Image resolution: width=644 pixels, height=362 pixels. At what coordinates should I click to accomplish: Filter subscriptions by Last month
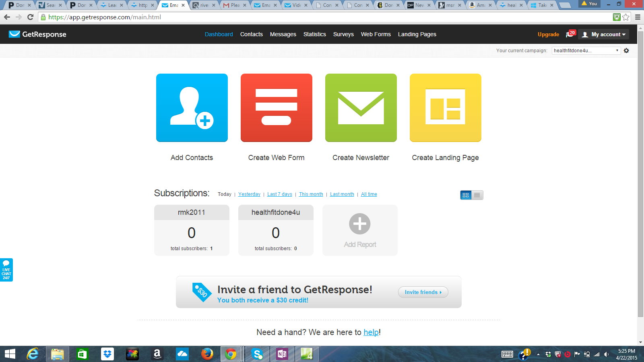coord(342,194)
